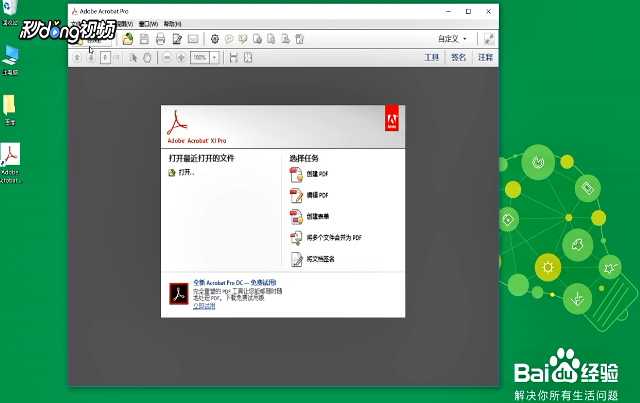
Task: Click the Acrobat Pro DC promo icon
Action: pos(179,294)
